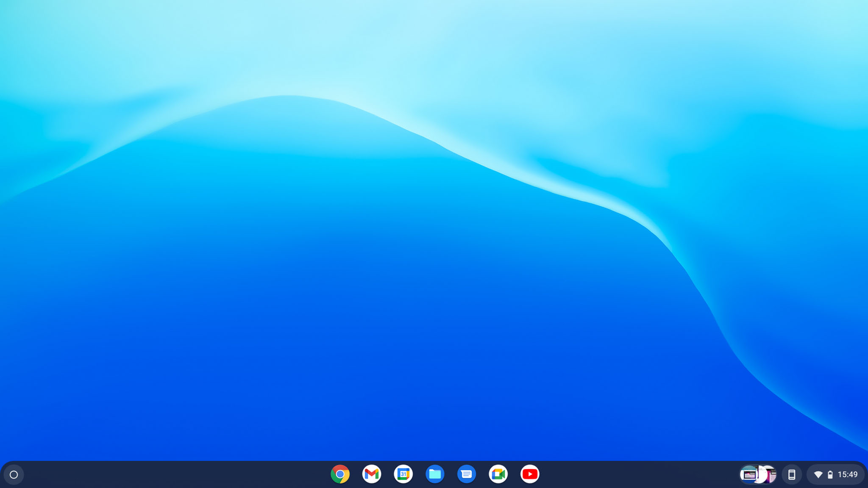
Task: Open Phone Hub tray icon
Action: (791, 474)
